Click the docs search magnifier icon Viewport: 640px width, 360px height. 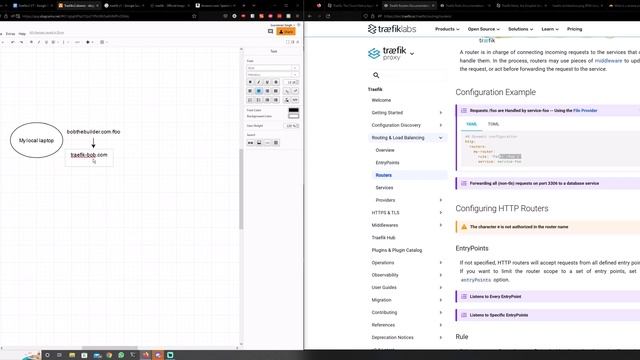pyautogui.click(x=376, y=75)
